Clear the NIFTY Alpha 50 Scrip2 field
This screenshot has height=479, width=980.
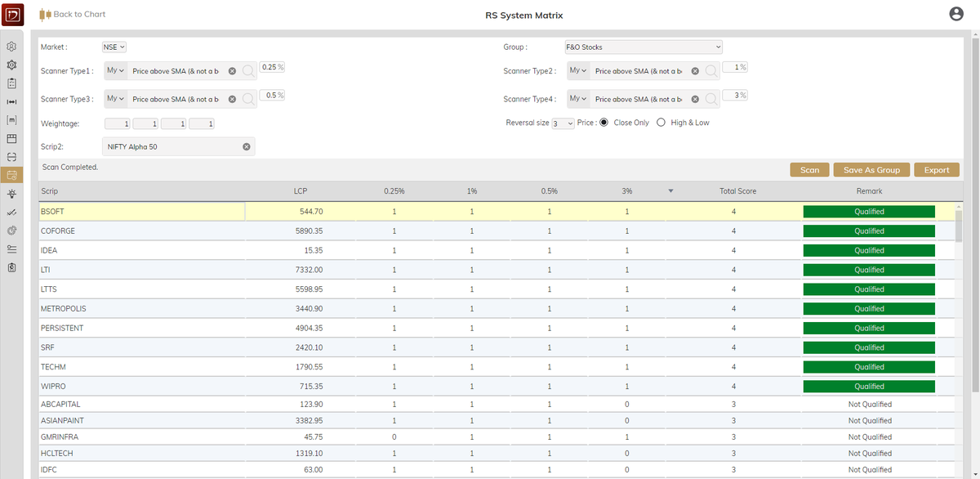click(246, 146)
